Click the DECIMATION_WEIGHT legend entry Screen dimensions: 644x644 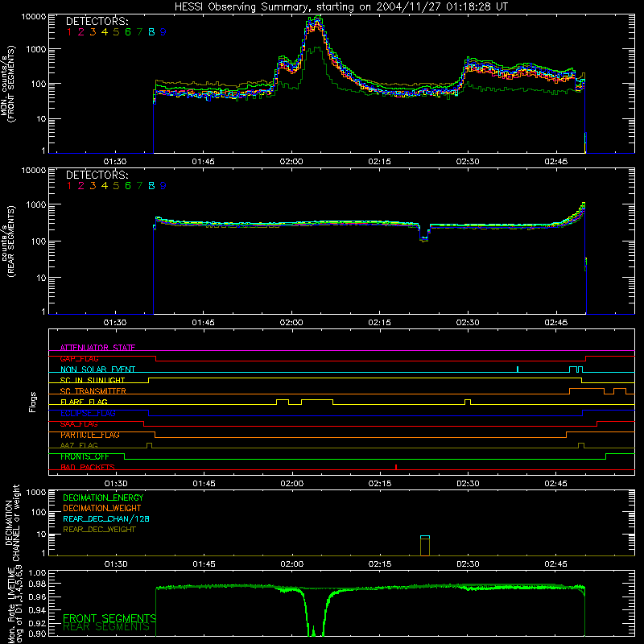pos(102,508)
